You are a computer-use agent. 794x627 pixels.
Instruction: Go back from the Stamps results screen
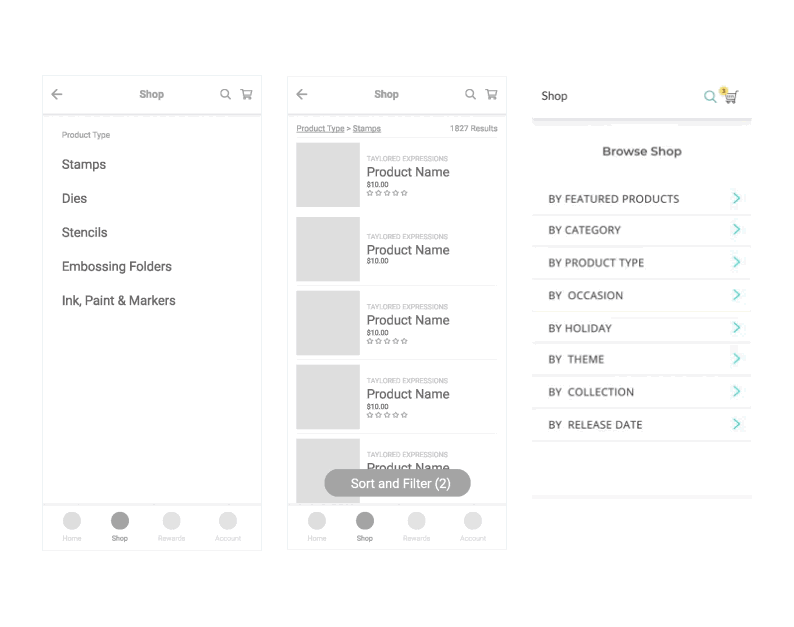tap(302, 94)
